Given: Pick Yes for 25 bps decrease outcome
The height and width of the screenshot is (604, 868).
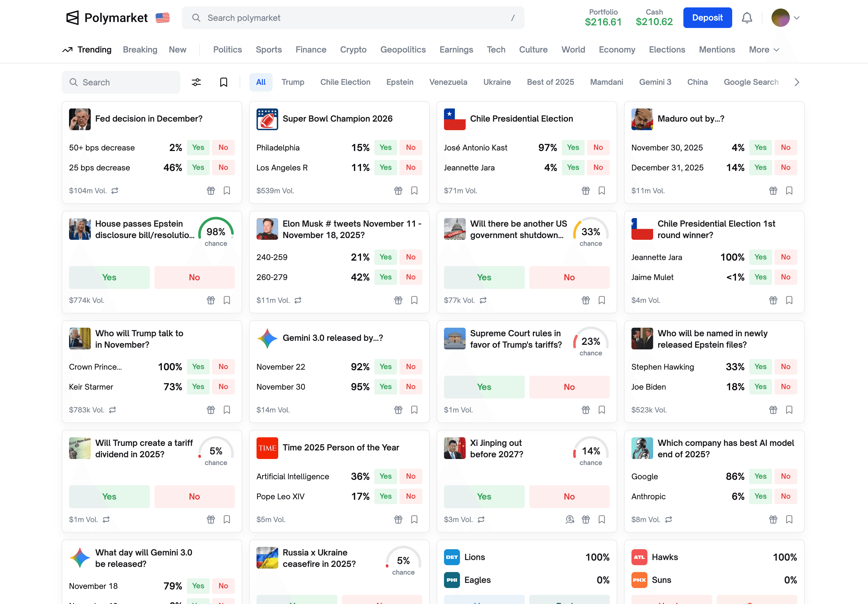Looking at the screenshot, I should (198, 167).
